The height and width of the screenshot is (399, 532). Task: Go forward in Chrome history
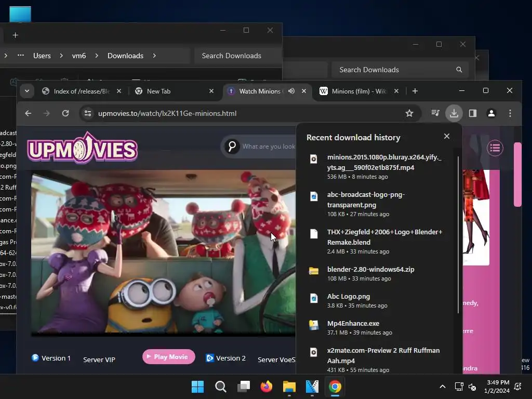pos(46,113)
